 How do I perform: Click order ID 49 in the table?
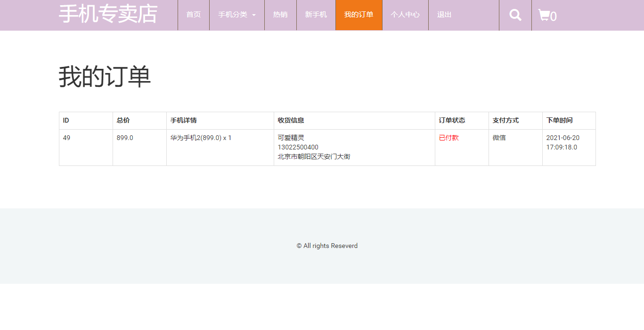66,138
